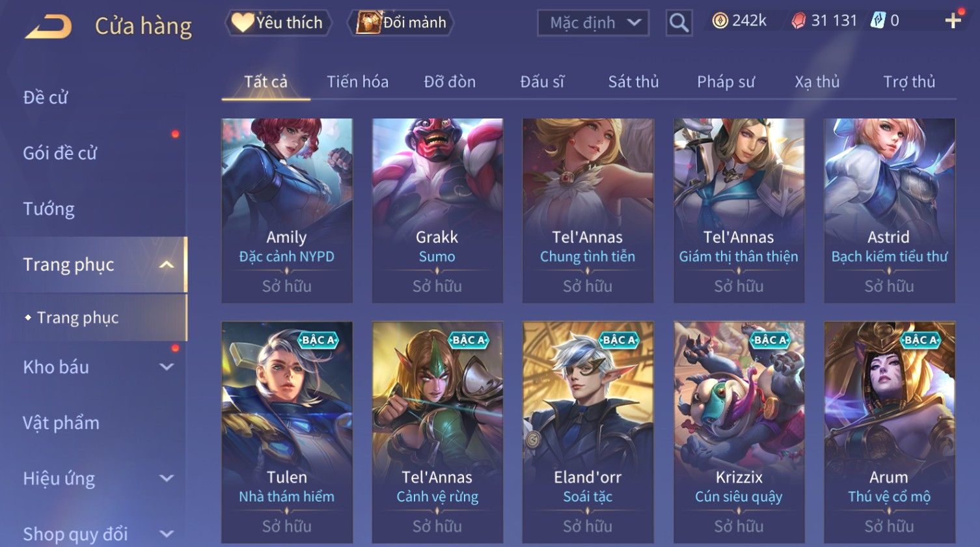Viewport: 980px width, 547px height.
Task: Collapse the Trang phục sidebar section
Action: click(167, 264)
